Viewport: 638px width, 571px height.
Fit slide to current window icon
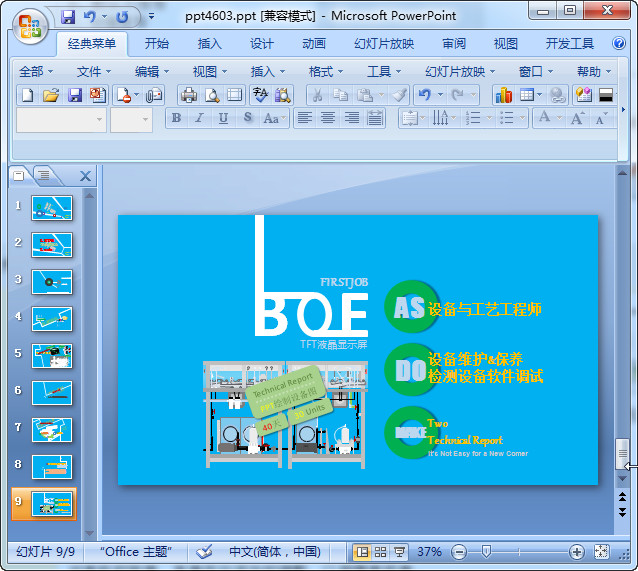[x=601, y=552]
